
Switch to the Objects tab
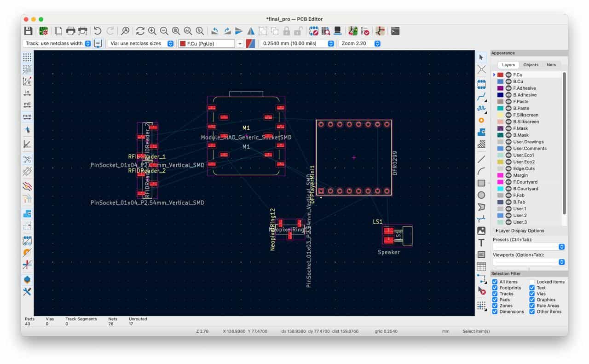point(531,65)
